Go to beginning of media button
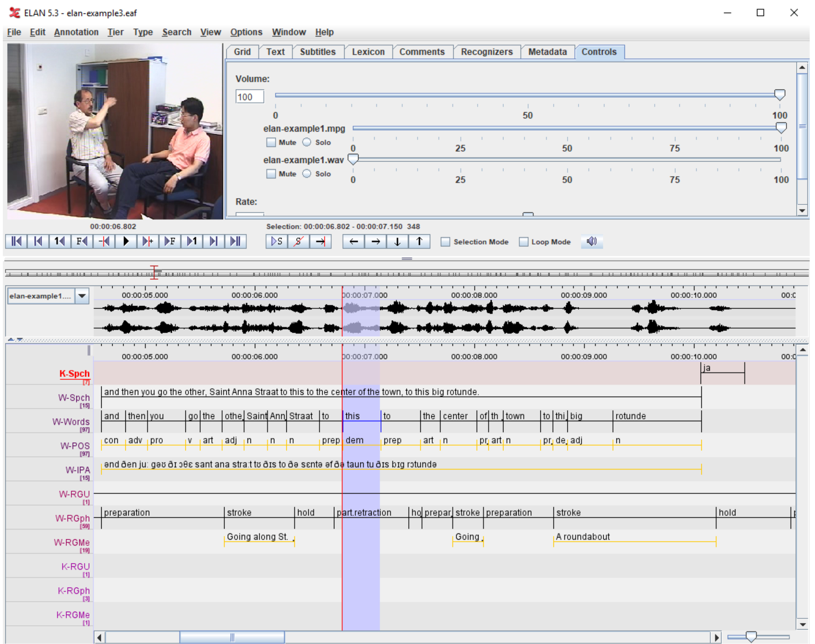The height and width of the screenshot is (644, 815). point(16,241)
